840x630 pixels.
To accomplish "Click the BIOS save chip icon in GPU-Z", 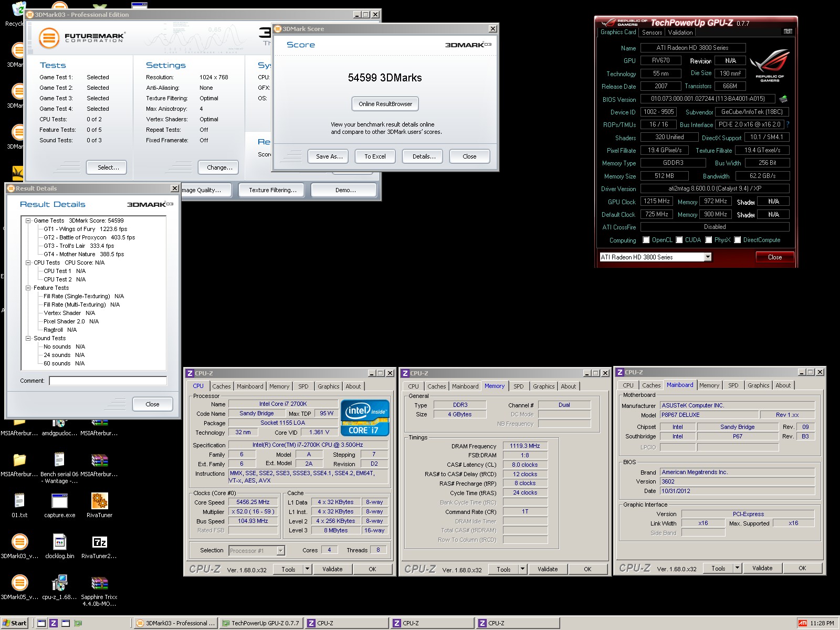I will 783,99.
